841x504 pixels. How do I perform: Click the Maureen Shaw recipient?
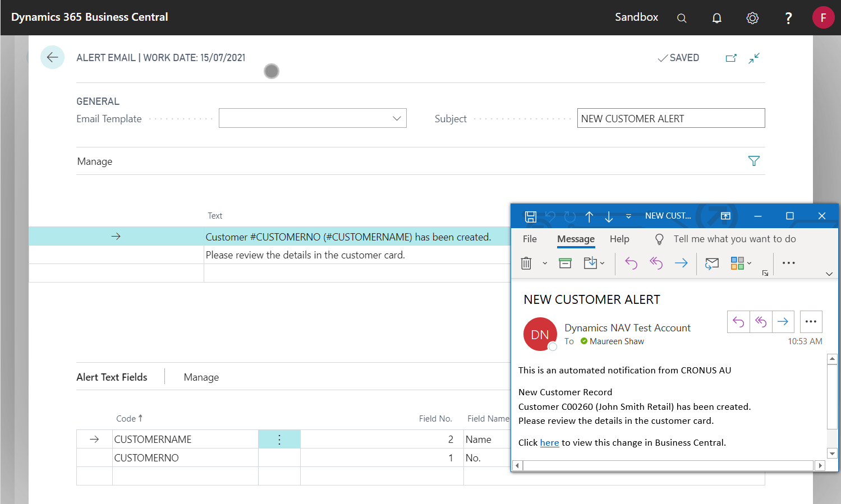(617, 341)
